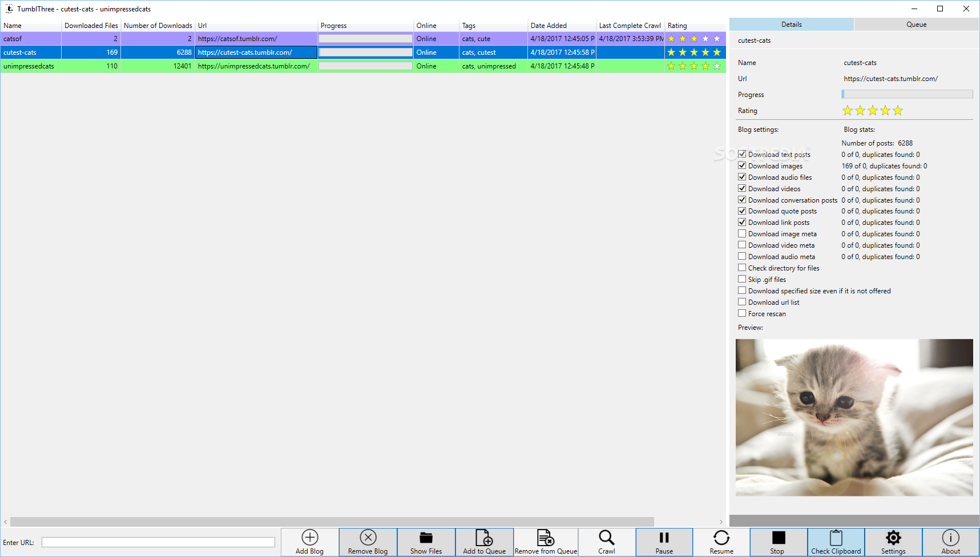Click the Remove Blog icon

pyautogui.click(x=368, y=538)
